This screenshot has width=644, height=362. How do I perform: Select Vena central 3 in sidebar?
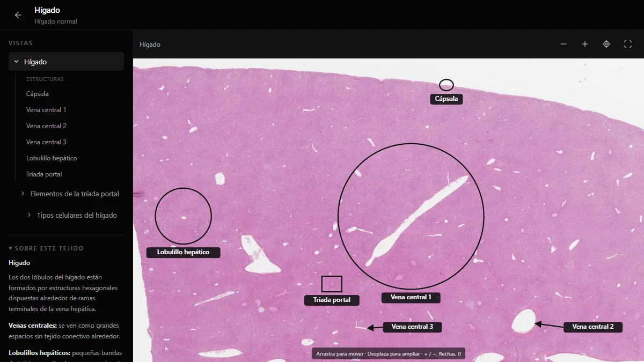[46, 142]
